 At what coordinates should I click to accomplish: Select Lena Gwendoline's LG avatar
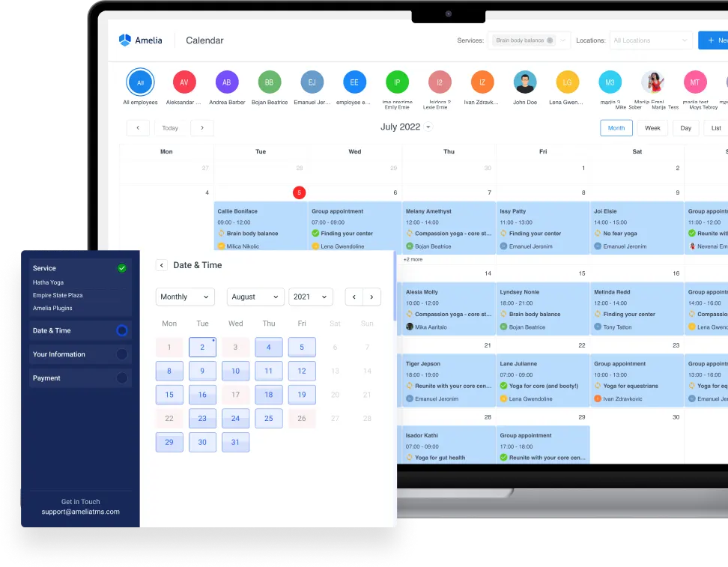tap(568, 82)
